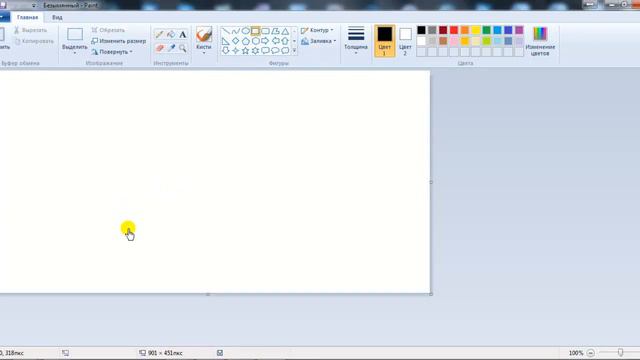Open the Select (Выделить) dropdown arrow
The width and height of the screenshot is (640, 360).
pos(75,53)
